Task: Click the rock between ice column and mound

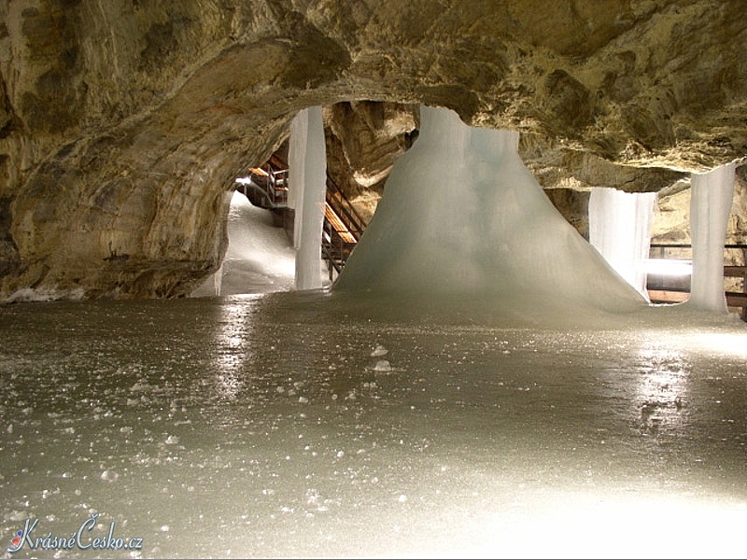Action: 369,149
